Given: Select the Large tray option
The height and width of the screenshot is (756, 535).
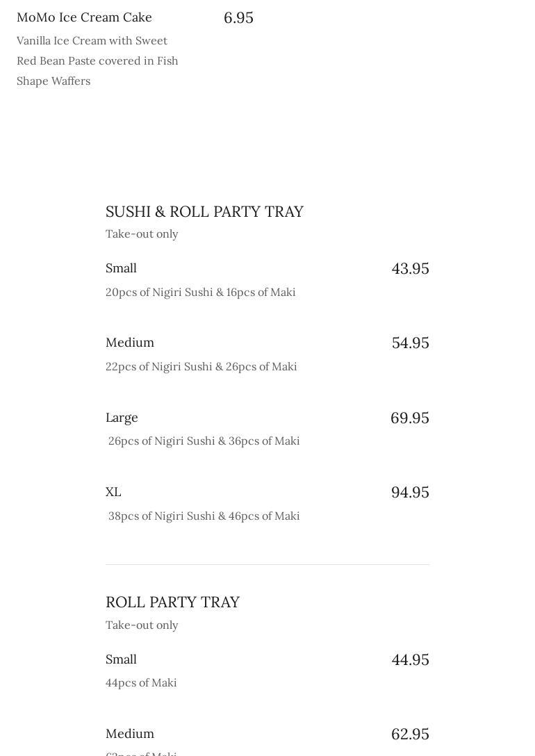Looking at the screenshot, I should pos(122,418).
